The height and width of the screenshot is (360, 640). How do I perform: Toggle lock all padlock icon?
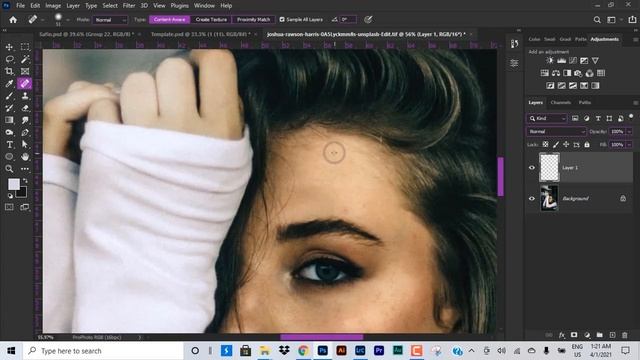(587, 144)
